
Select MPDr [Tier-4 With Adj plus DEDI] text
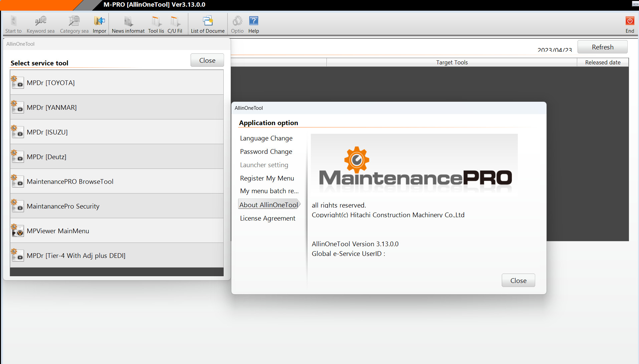coord(76,256)
